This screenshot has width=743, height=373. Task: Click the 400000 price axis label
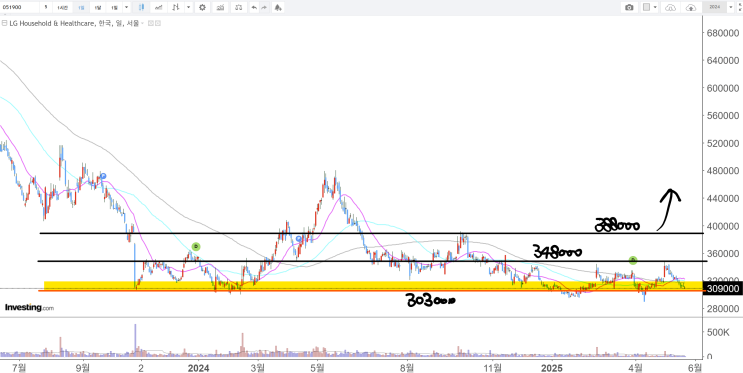(722, 226)
